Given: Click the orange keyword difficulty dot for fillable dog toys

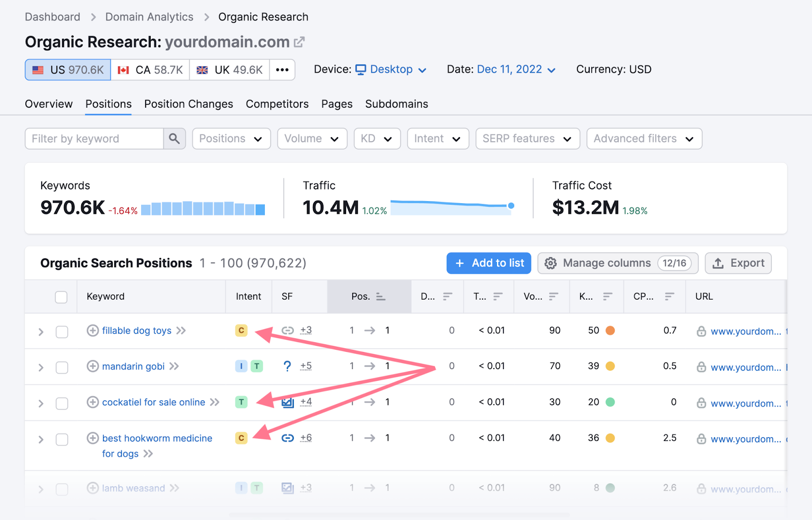Looking at the screenshot, I should (611, 330).
